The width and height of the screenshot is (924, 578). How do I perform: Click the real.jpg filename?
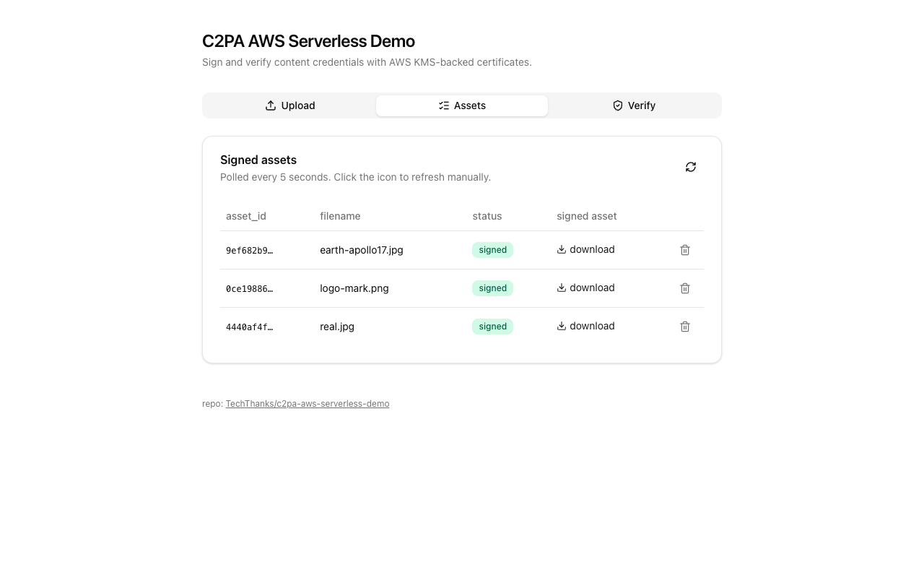pyautogui.click(x=337, y=327)
